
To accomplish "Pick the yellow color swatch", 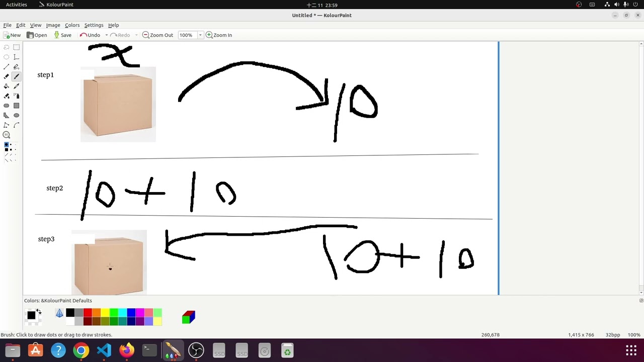I will pyautogui.click(x=105, y=312).
